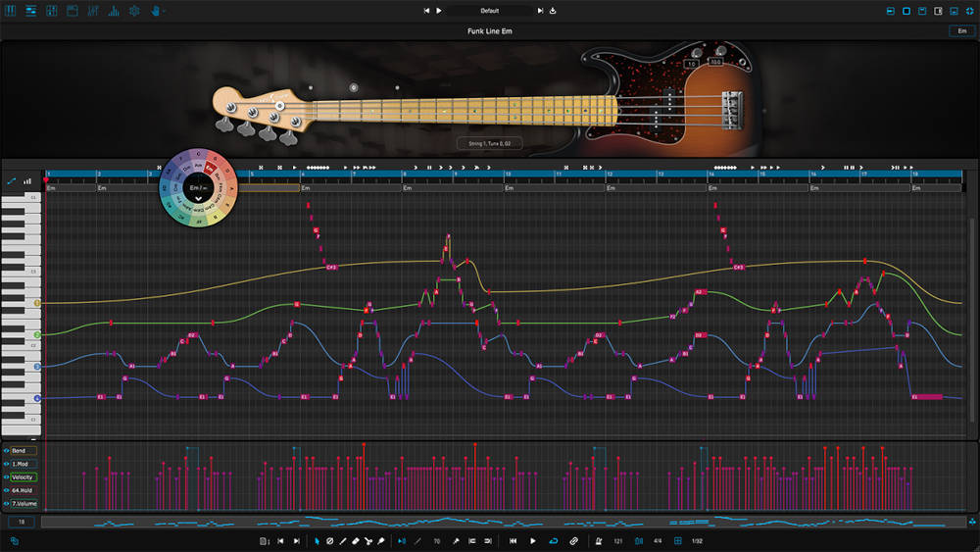Image resolution: width=980 pixels, height=552 pixels.
Task: Click the String 1, Tune 0, G2 label
Action: 489,144
